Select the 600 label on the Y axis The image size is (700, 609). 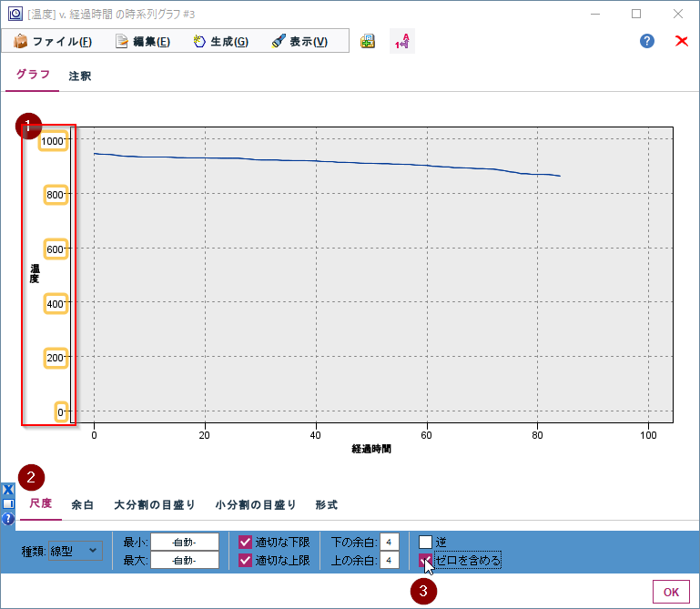pyautogui.click(x=56, y=249)
